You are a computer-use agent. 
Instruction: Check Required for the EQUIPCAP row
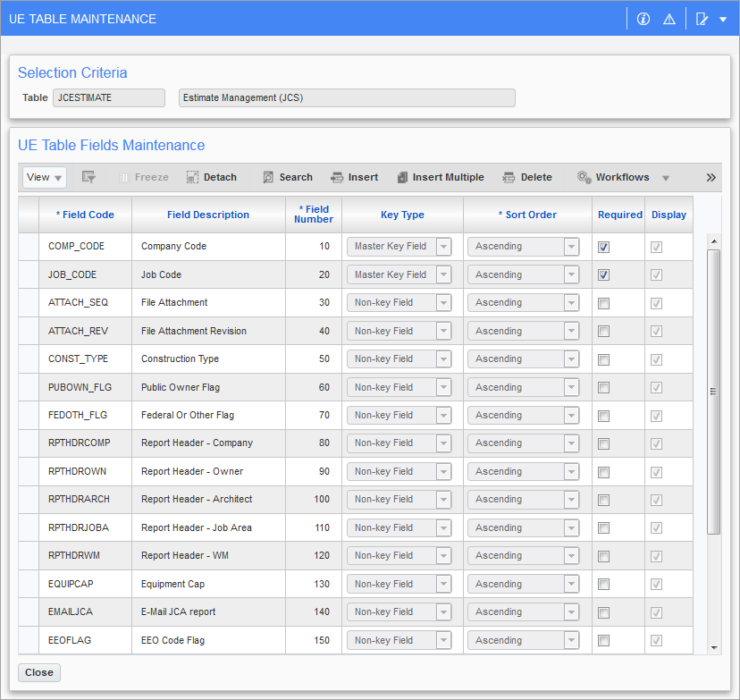(x=603, y=585)
